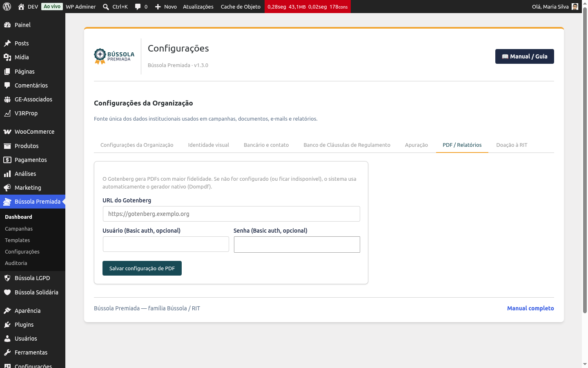Open WP Adminer in the admin bar
The image size is (588, 368).
point(81,7)
